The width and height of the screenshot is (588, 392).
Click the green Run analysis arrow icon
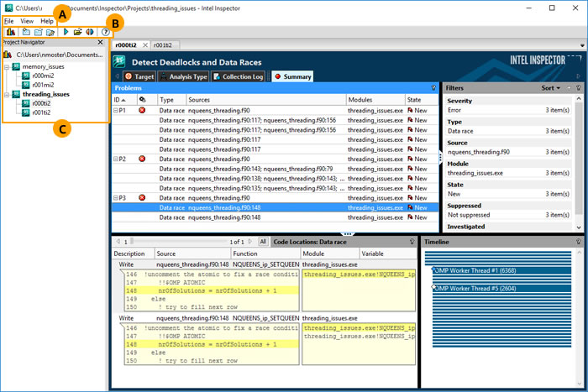click(x=66, y=32)
